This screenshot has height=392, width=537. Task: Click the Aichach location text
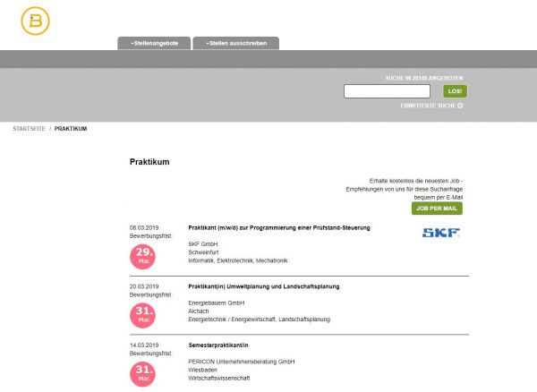click(x=199, y=311)
